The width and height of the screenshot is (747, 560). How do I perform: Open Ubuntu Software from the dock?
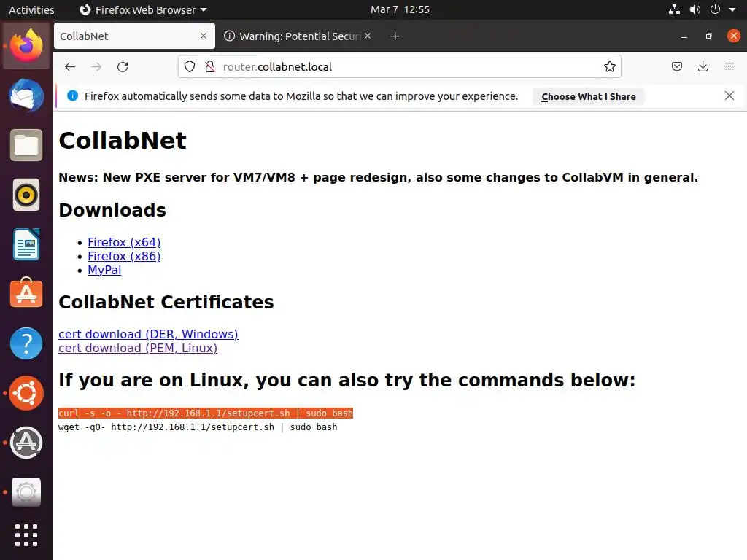(x=26, y=293)
